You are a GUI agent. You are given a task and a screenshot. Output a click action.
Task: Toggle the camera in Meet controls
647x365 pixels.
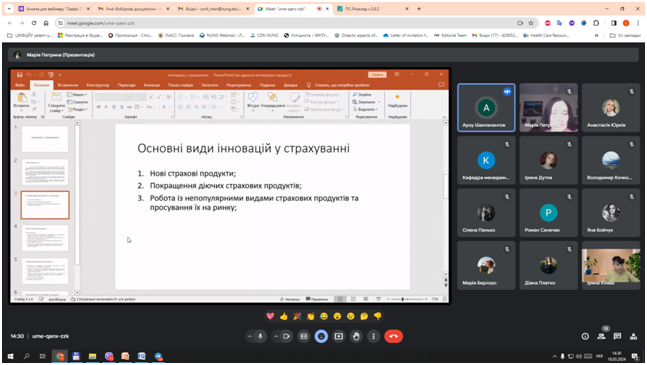click(x=286, y=336)
